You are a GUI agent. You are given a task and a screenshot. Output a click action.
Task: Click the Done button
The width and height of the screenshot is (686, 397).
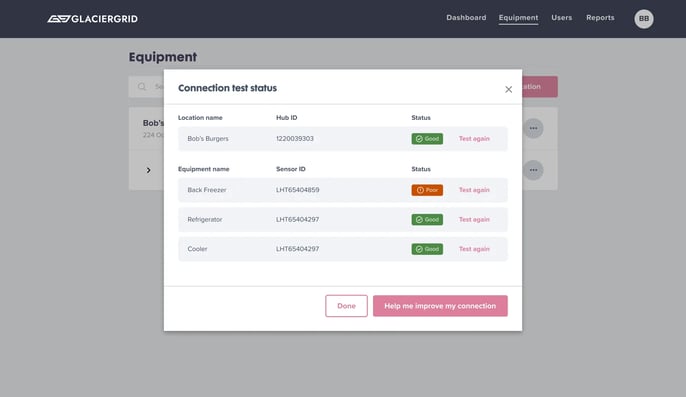tap(346, 306)
